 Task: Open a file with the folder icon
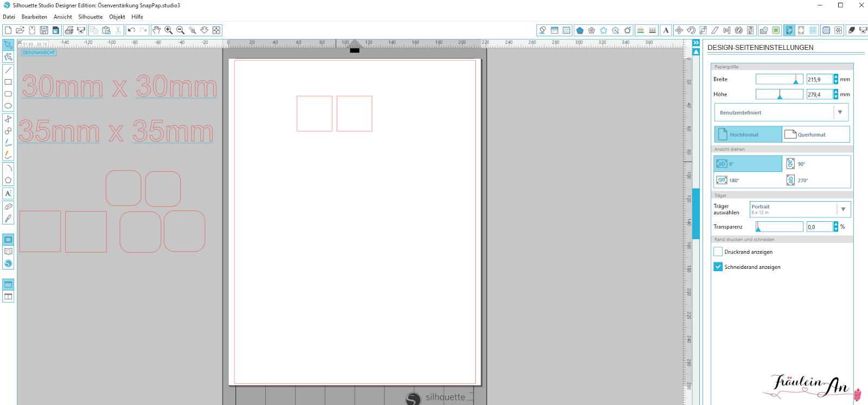tap(20, 30)
